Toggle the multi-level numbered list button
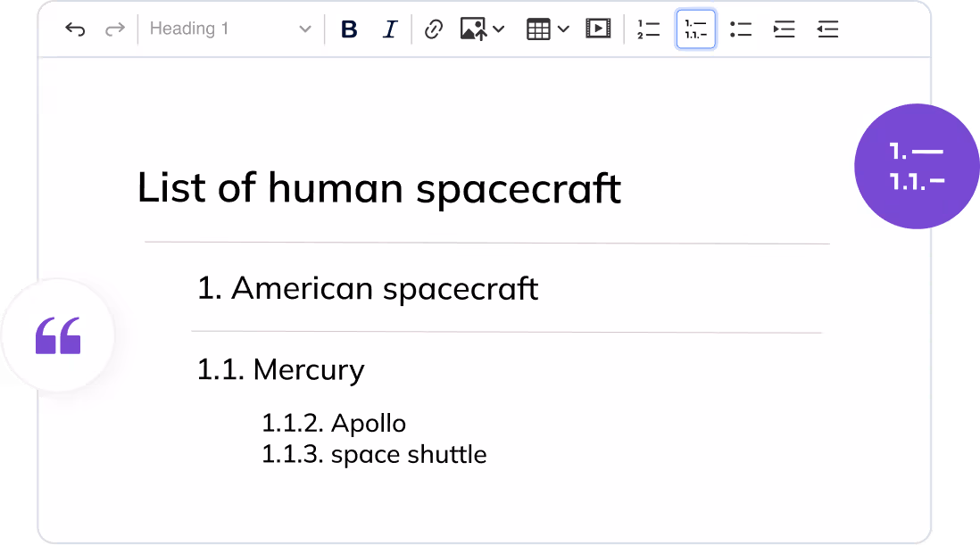This screenshot has height=545, width=980. (x=695, y=29)
